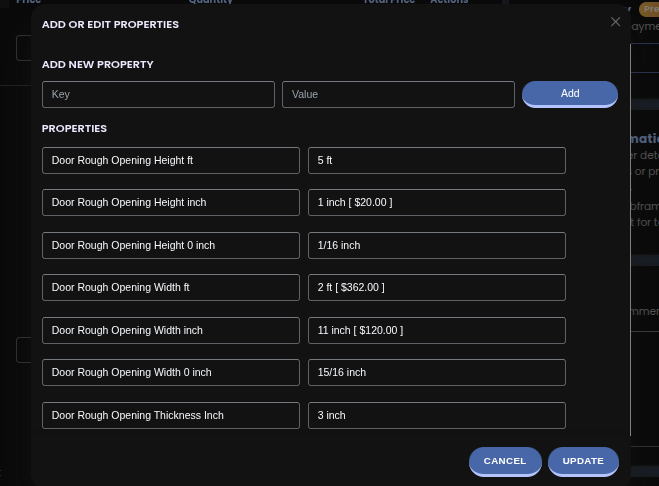
Task: Click the Cancel button
Action: [504, 461]
